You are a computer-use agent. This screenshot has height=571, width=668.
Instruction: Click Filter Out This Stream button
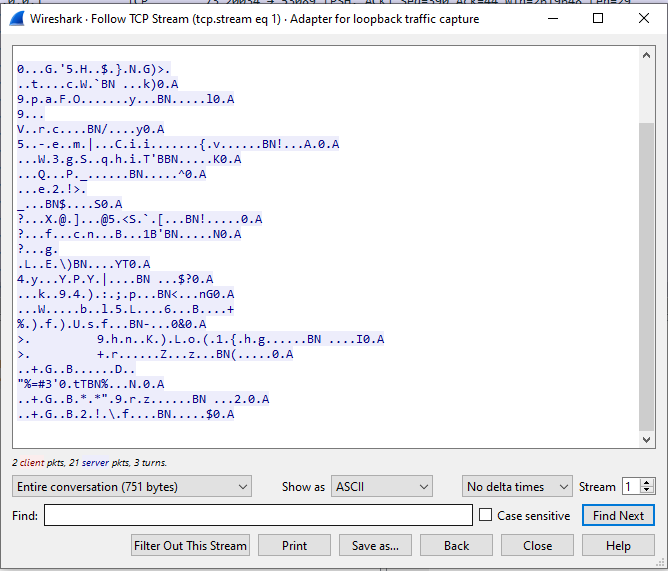[190, 546]
